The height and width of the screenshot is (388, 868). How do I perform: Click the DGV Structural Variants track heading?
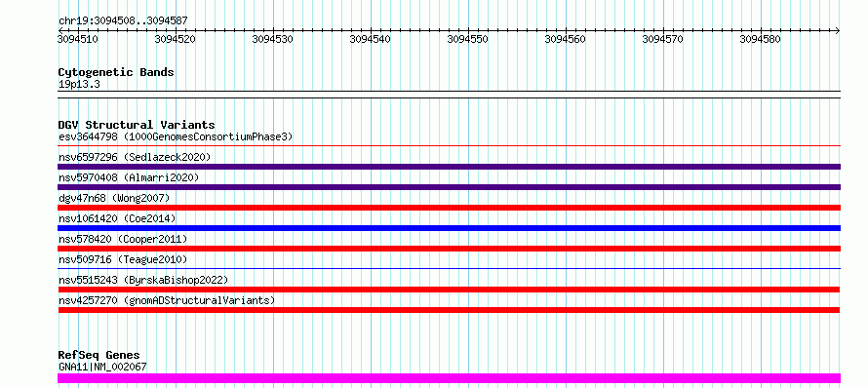coord(137,125)
